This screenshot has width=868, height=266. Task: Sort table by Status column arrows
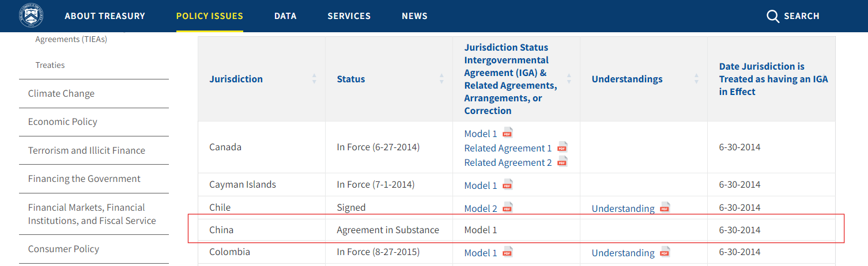click(441, 79)
